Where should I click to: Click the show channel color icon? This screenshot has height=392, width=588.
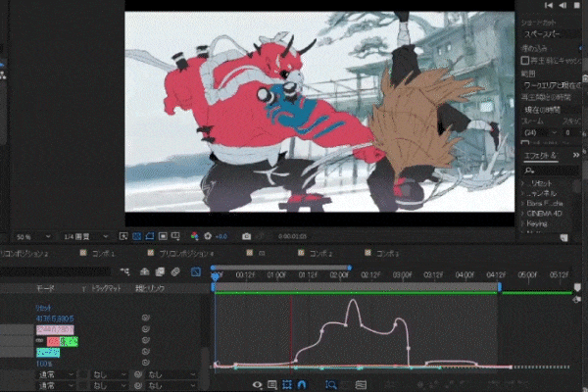tap(194, 236)
